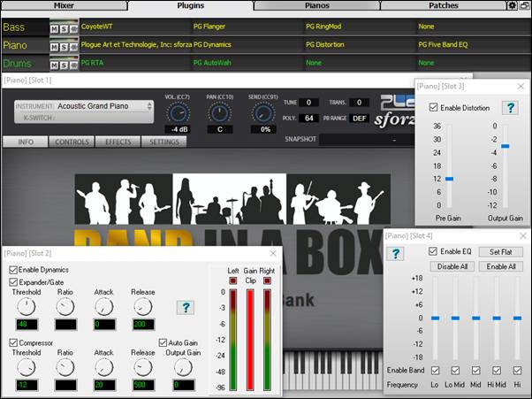Mute the Drums track

pos(54,65)
